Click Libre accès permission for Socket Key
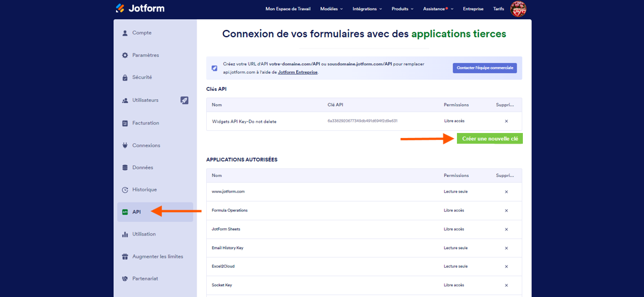 [x=454, y=285]
